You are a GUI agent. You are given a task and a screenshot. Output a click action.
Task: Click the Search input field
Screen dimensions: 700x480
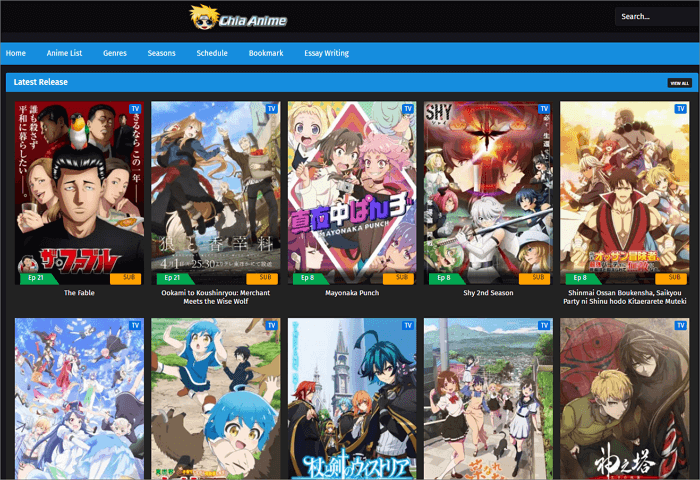pos(655,17)
